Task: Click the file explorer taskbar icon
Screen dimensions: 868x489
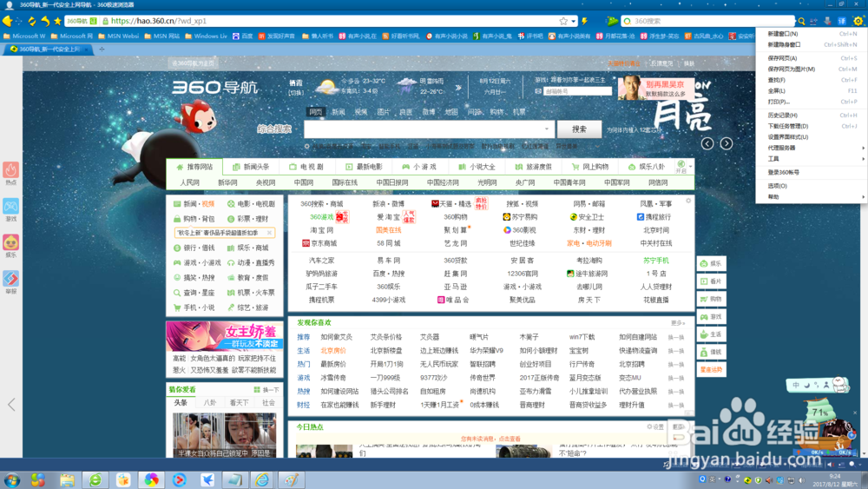Action: pos(68,479)
